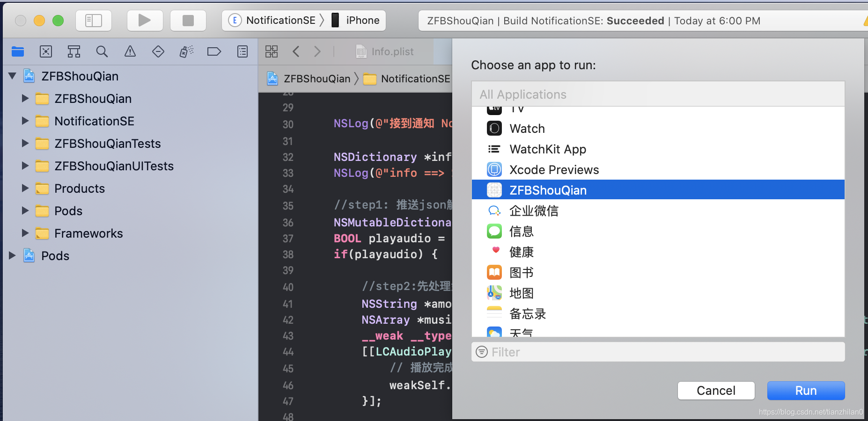The height and width of the screenshot is (421, 868).
Task: Click NotificationSE in the jump bar
Action: [x=407, y=79]
